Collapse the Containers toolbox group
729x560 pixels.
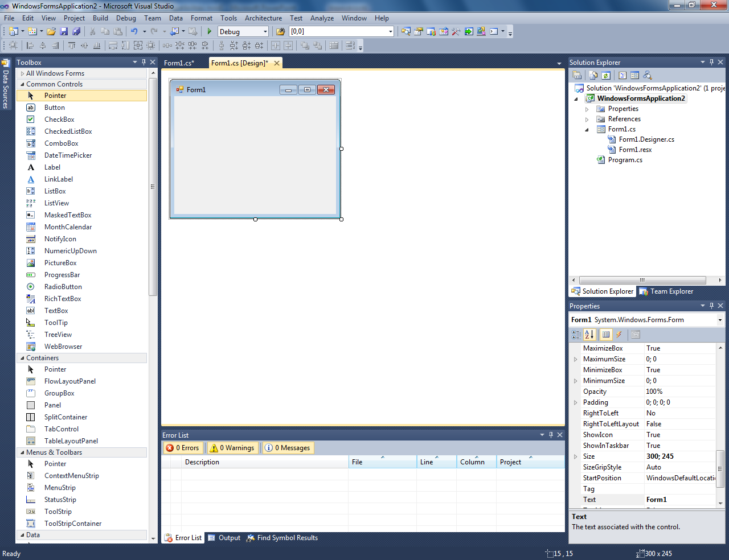[22, 358]
